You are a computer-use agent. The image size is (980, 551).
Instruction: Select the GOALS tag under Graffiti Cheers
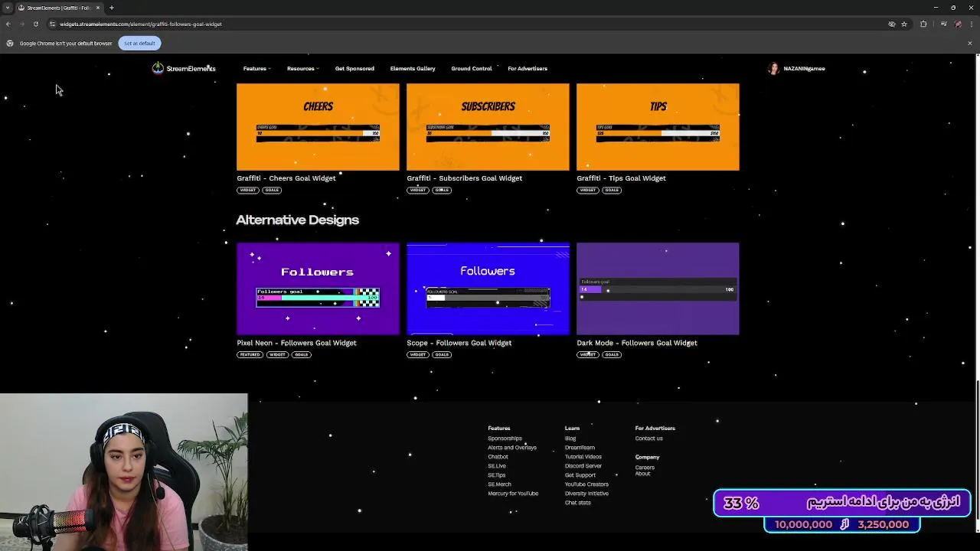click(x=272, y=190)
